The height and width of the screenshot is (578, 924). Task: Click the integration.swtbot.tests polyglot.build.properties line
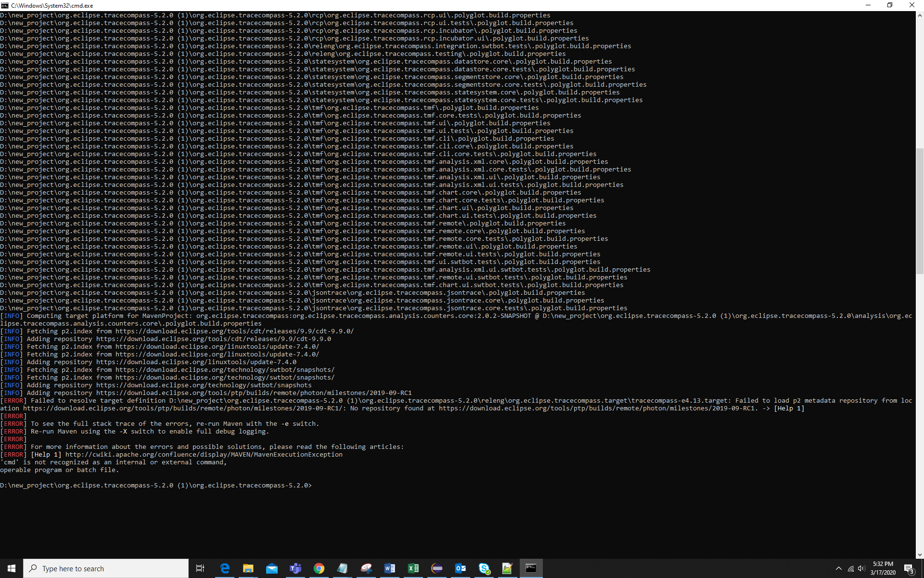(316, 46)
